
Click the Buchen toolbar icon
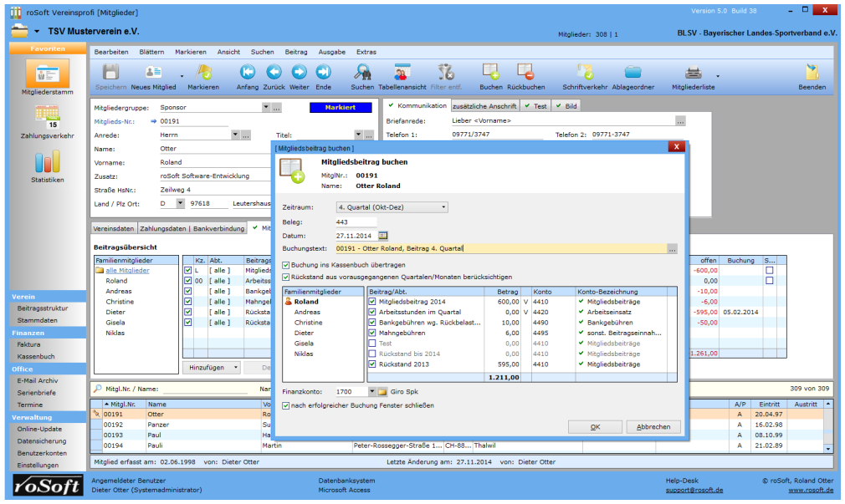[490, 74]
